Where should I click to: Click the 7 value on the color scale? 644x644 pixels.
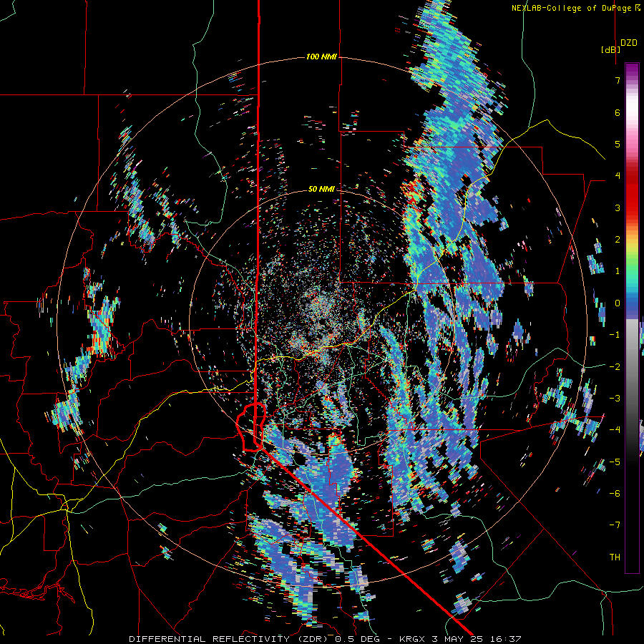pos(618,80)
